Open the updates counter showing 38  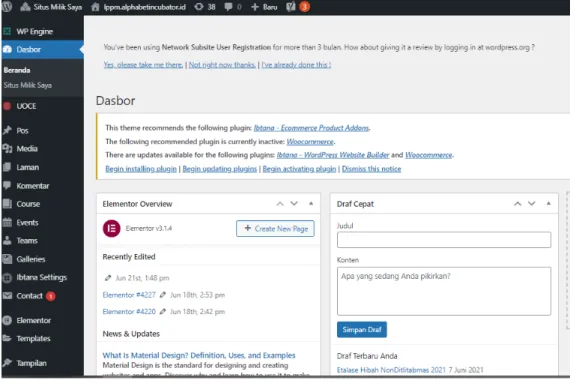205,7
